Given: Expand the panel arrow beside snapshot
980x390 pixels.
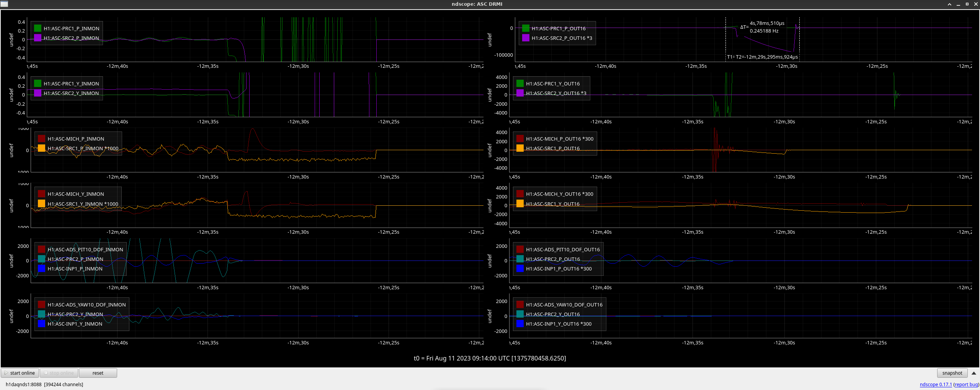Looking at the screenshot, I should (x=973, y=373).
